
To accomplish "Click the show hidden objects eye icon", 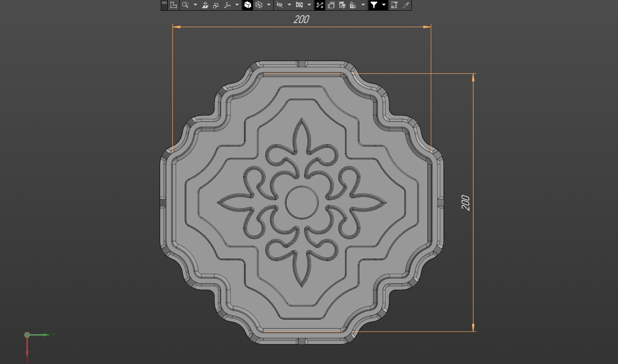I will click(299, 5).
